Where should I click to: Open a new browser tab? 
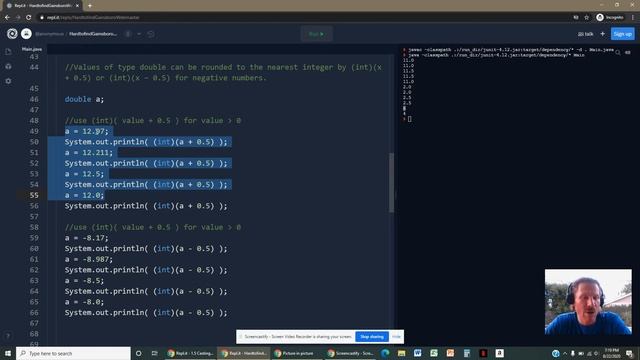[x=90, y=6]
